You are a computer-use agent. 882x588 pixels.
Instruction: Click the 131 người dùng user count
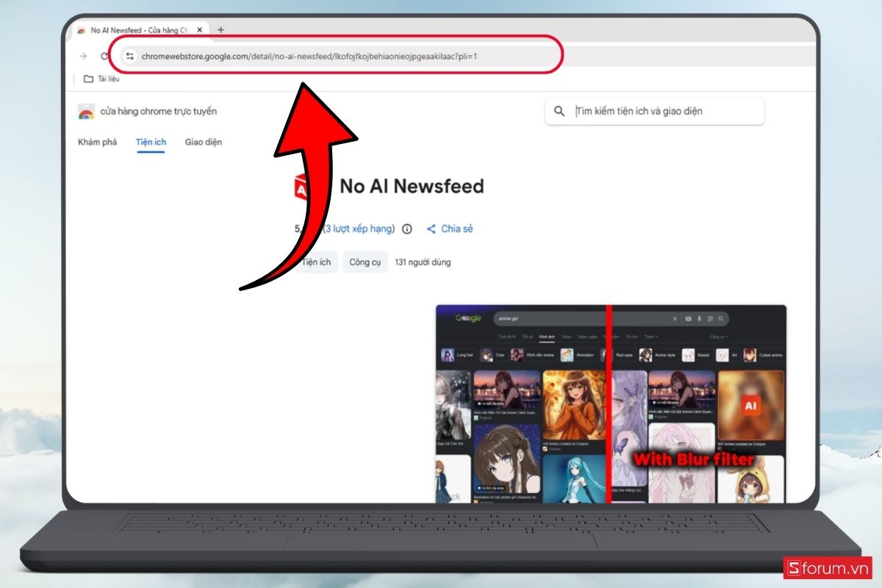423,262
